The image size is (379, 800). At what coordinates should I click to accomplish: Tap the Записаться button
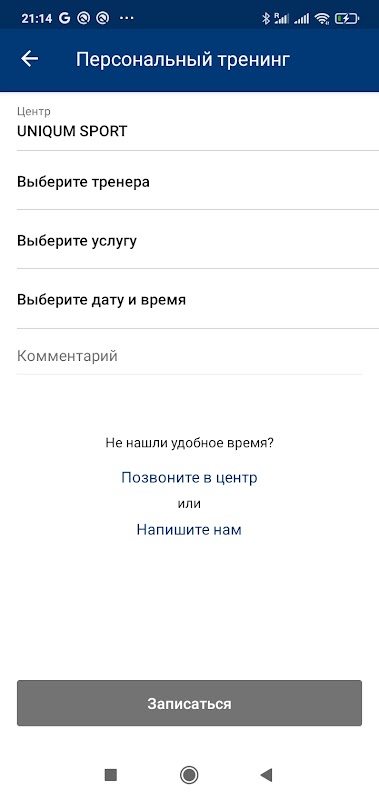189,703
